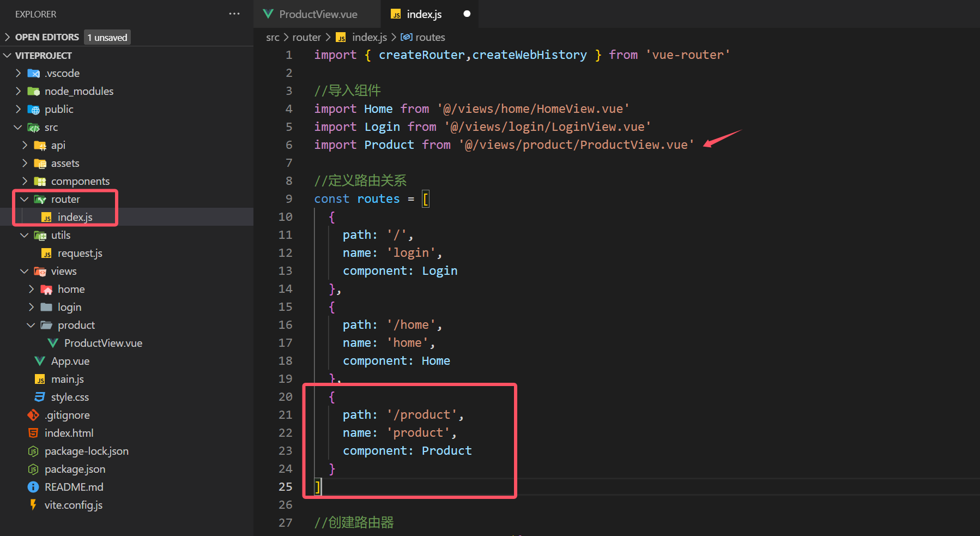Image resolution: width=980 pixels, height=536 pixels.
Task: Collapse the router folder chevron
Action: click(x=25, y=199)
